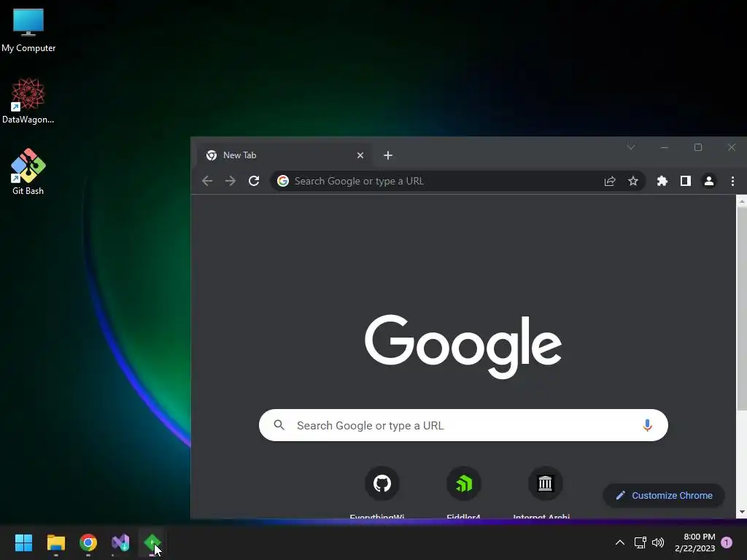The image size is (747, 560).
Task: Open the notification badge showing 1
Action: point(727,542)
